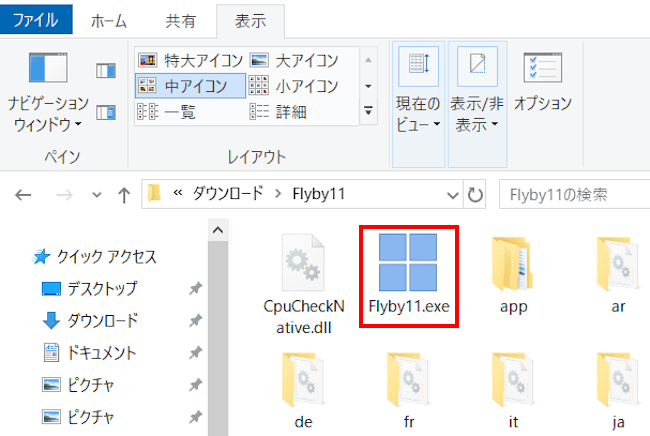Click the pin icon beside デスクトップ
The width and height of the screenshot is (650, 436).
[x=195, y=288]
